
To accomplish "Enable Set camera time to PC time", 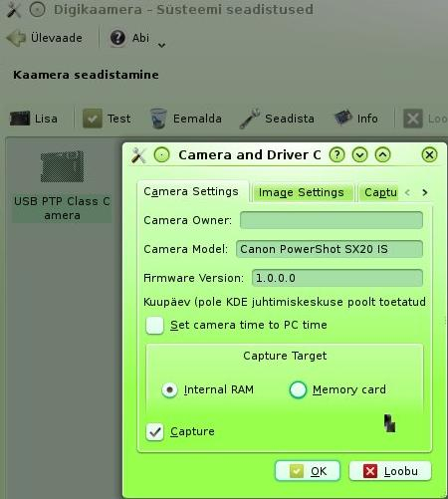I will coord(154,325).
